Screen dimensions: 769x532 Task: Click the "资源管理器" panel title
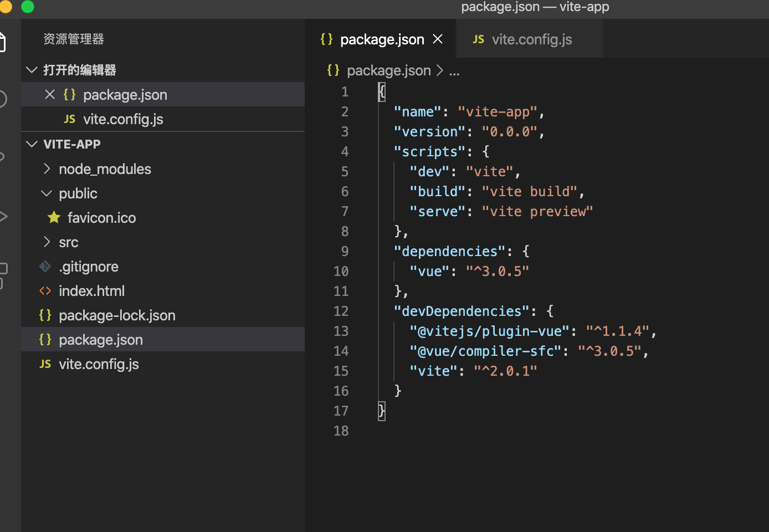point(74,39)
